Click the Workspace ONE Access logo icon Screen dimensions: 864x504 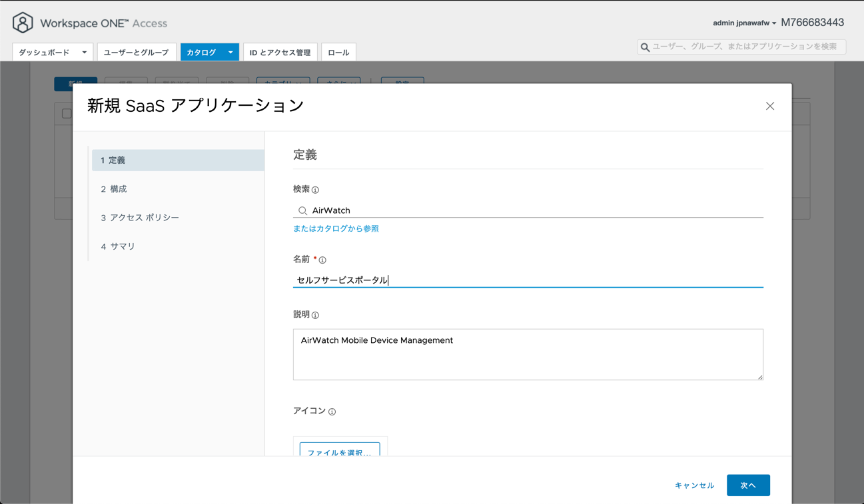pyautogui.click(x=23, y=23)
